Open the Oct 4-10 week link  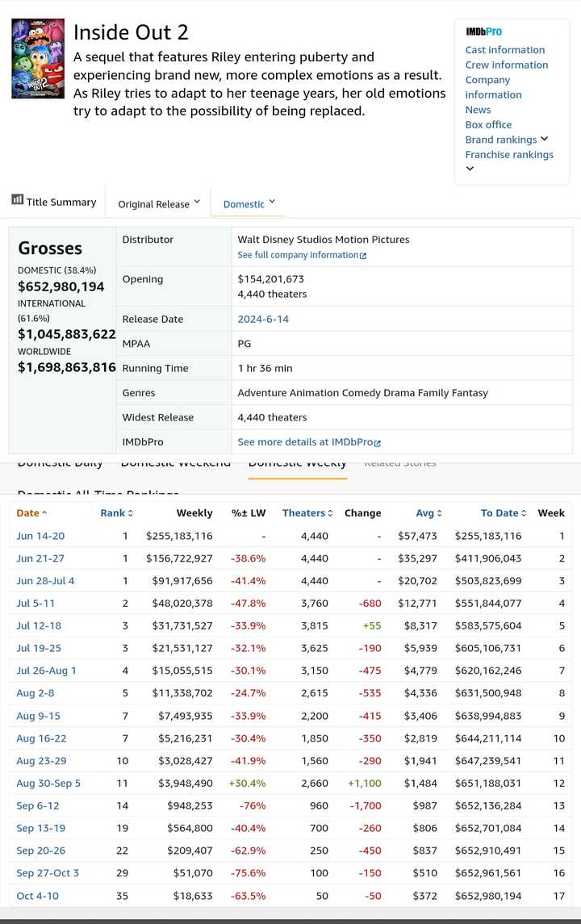tap(38, 896)
